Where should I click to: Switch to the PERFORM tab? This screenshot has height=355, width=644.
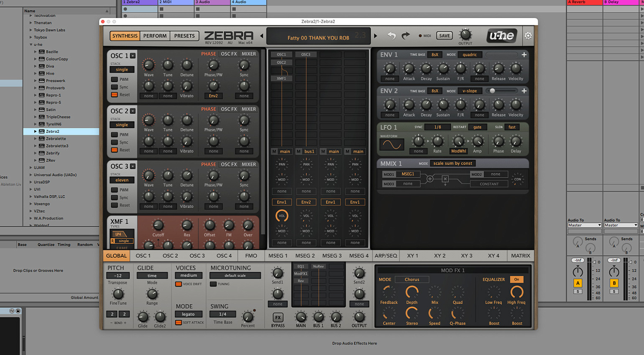pyautogui.click(x=155, y=36)
